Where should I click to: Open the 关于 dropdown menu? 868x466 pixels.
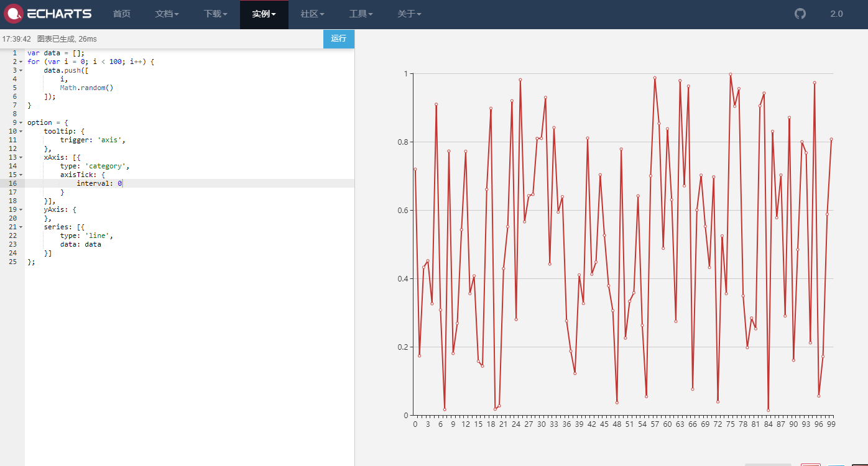click(409, 14)
